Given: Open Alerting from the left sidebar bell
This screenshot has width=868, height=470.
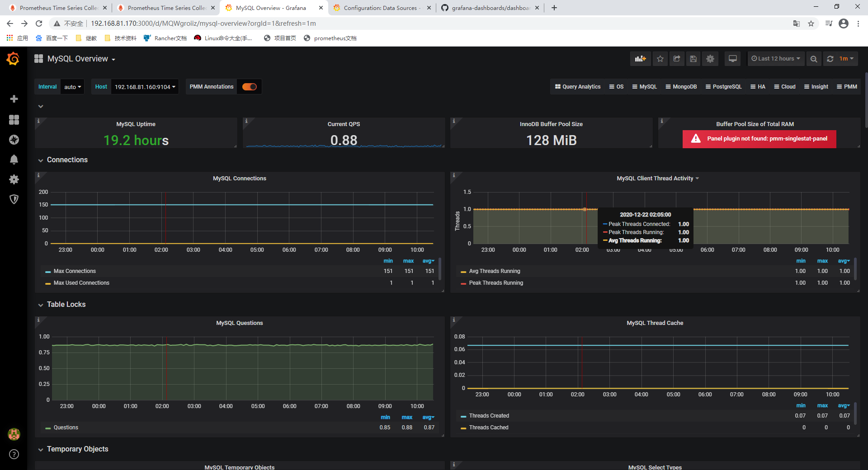Looking at the screenshot, I should coord(14,160).
